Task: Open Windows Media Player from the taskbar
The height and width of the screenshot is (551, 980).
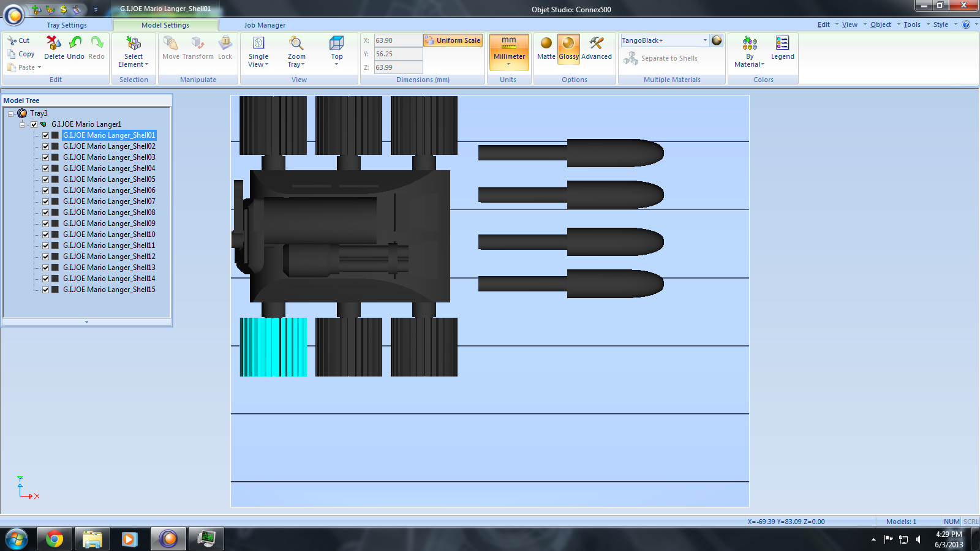Action: tap(129, 539)
